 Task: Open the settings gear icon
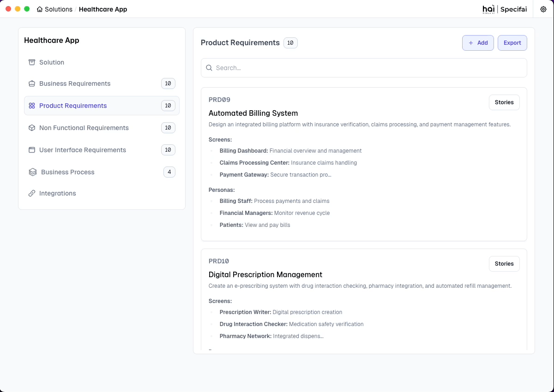(543, 9)
